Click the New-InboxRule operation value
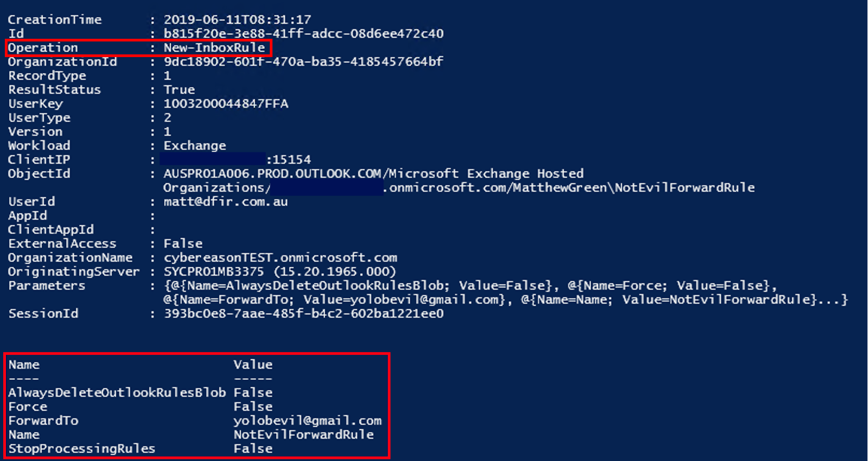Viewport: 868px width, 461px height. click(214, 47)
